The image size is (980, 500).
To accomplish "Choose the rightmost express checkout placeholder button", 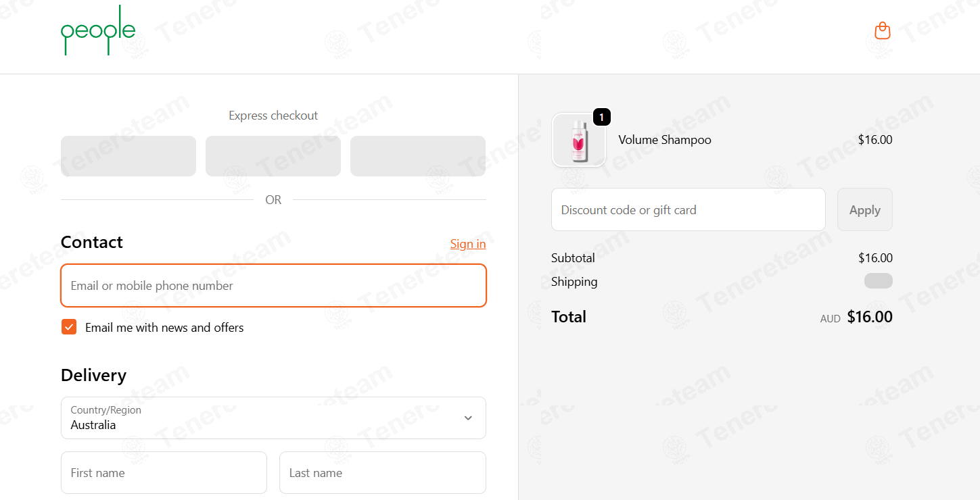I will tap(418, 156).
